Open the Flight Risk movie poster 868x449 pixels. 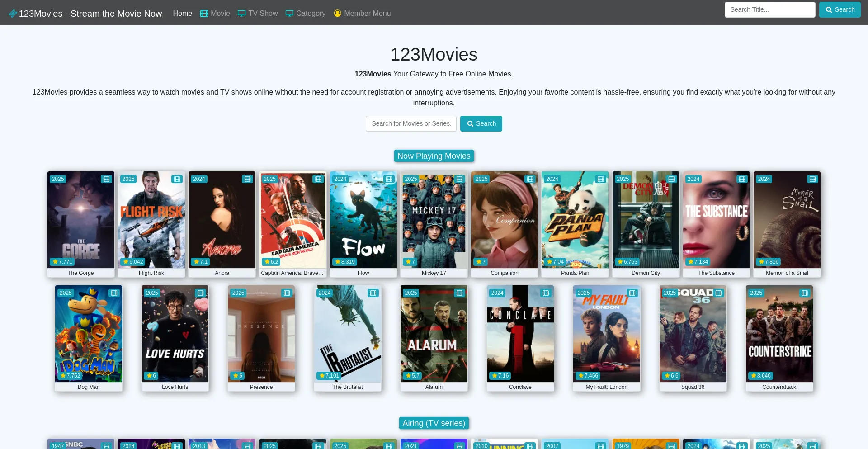(x=151, y=220)
